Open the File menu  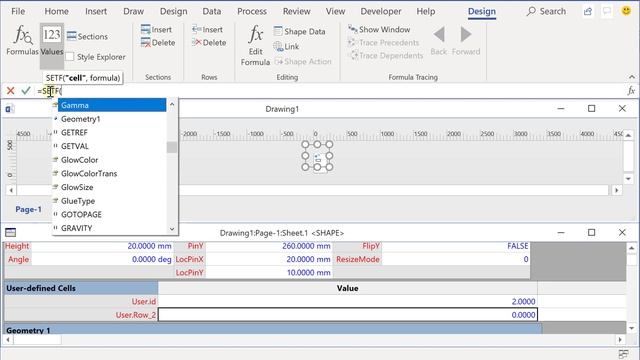point(18,11)
